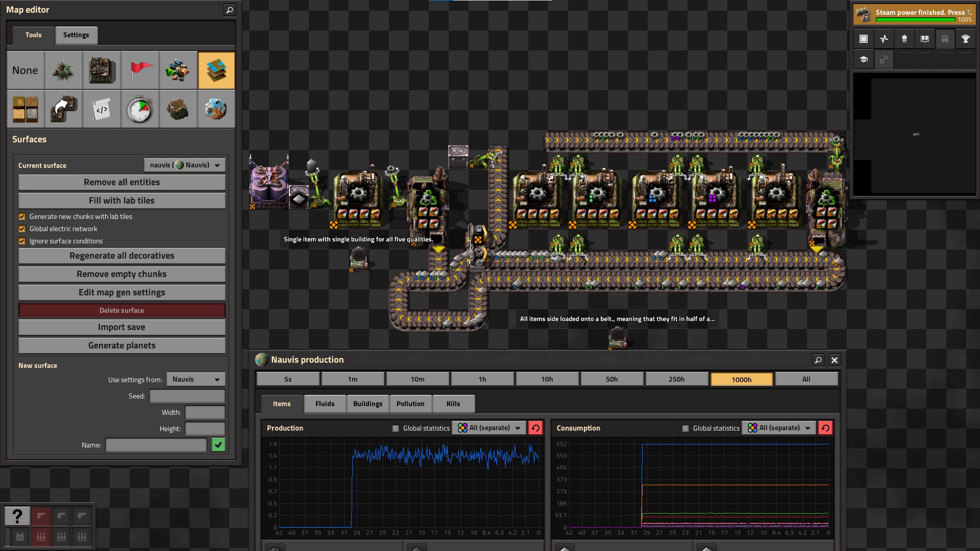Open the bonuses upward arrow icon
980x551 pixels.
tap(904, 39)
